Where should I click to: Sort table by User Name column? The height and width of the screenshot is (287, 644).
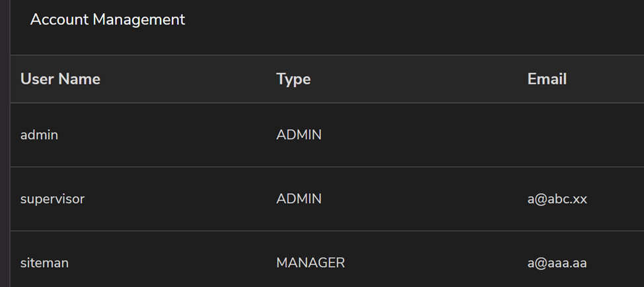click(x=60, y=79)
